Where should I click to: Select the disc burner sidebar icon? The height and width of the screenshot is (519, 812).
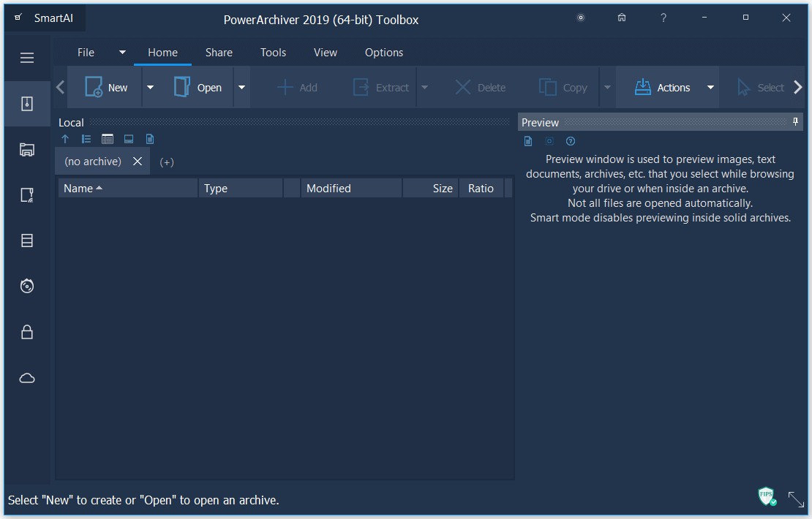(27, 286)
